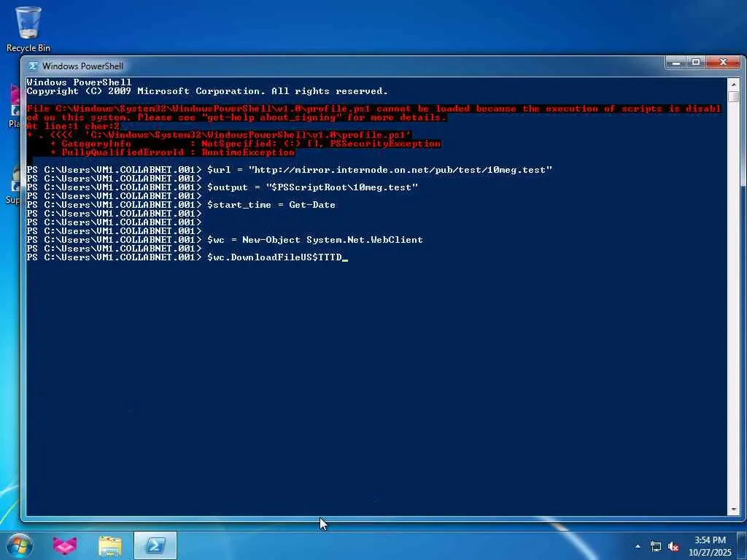
Task: Open the clock showing 3:54 PM
Action: click(x=710, y=546)
